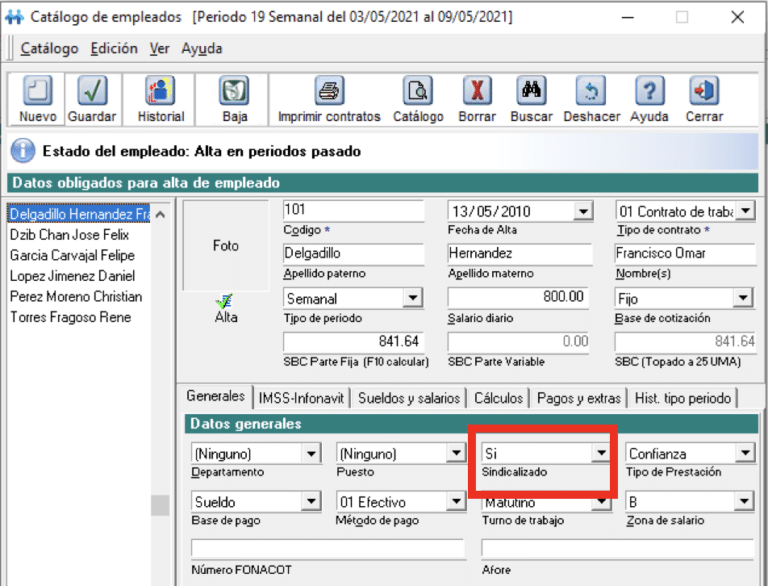
Task: Select employee Lopez Jimenez Daniel
Action: coord(72,276)
